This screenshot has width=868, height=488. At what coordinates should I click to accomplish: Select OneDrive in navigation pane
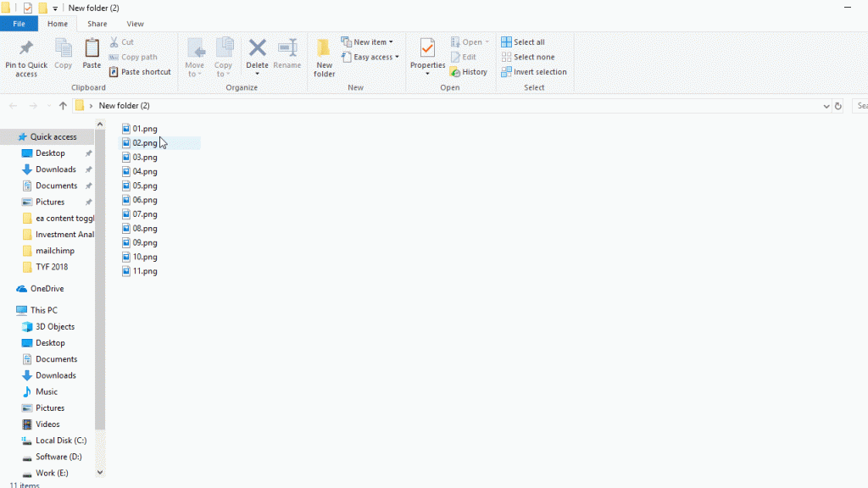click(x=47, y=289)
